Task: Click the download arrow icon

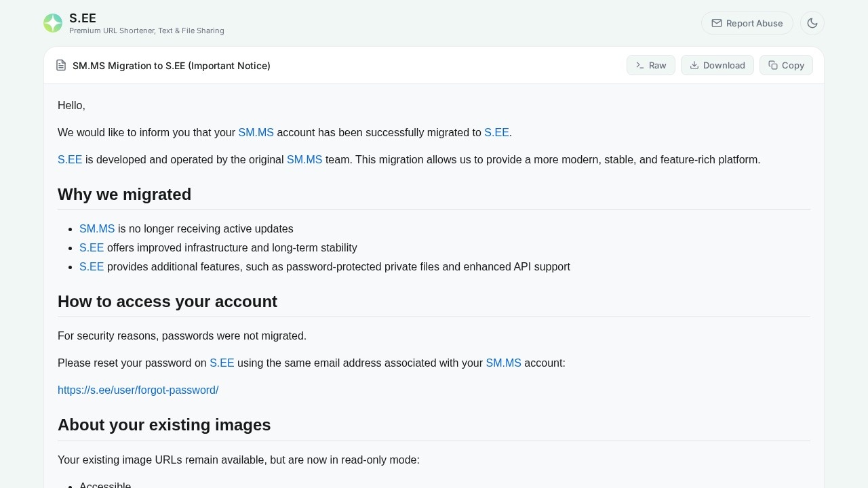Action: pos(694,65)
